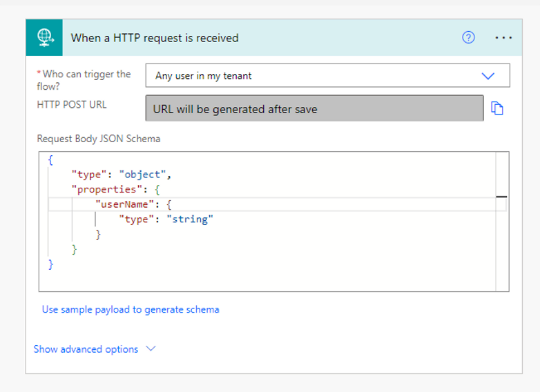The width and height of the screenshot is (540, 392).
Task: Click the HTTP request trigger globe icon
Action: point(45,37)
